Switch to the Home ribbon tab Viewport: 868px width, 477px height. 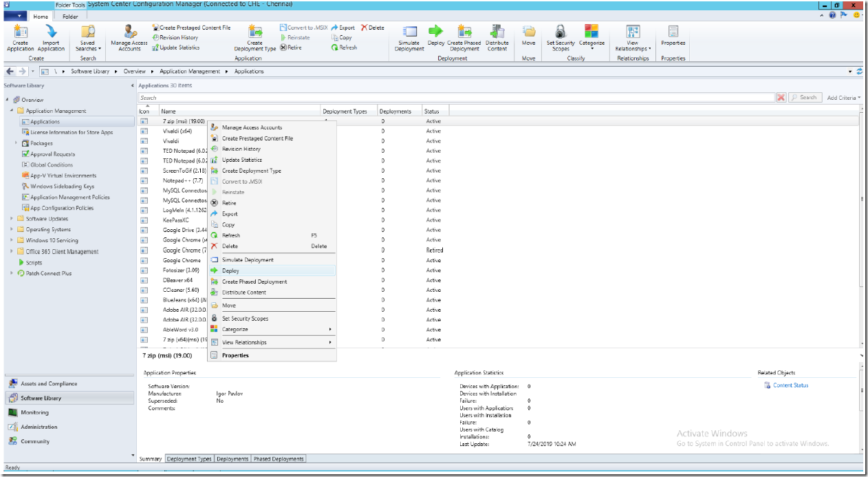tap(41, 17)
